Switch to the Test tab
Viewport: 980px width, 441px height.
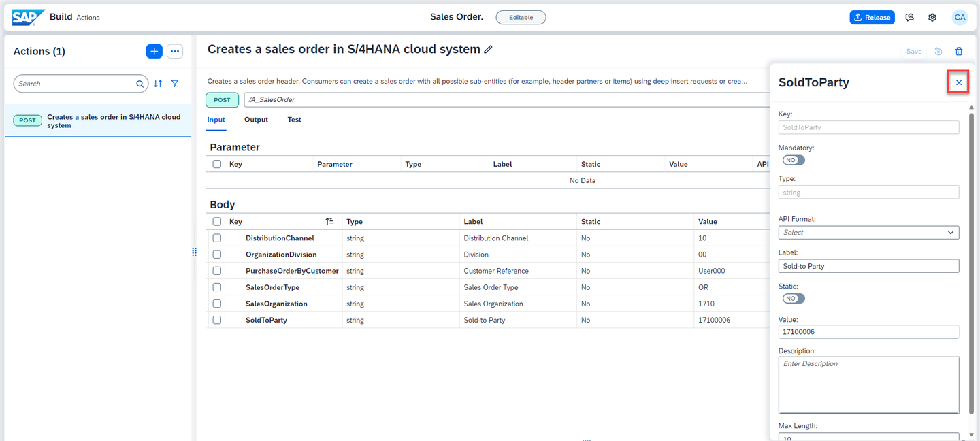pos(294,120)
